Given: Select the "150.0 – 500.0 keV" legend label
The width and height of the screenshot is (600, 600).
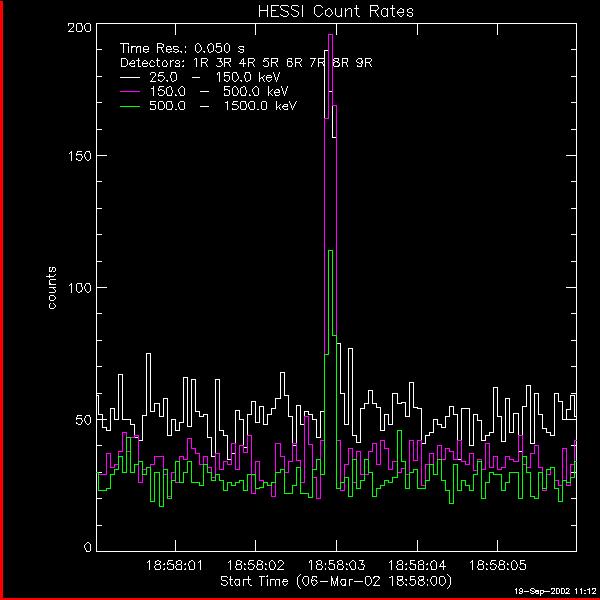Looking at the screenshot, I should [218, 92].
